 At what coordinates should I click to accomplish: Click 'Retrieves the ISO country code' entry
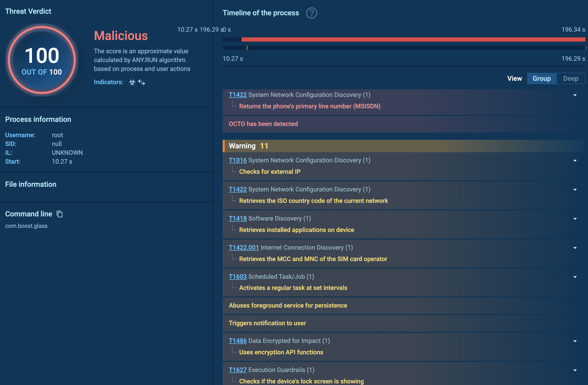click(313, 201)
